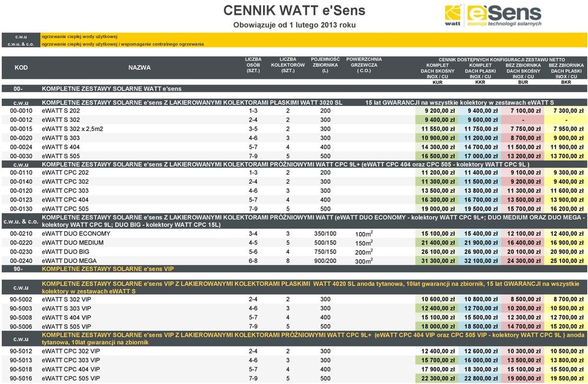Select the code 00-0012
This screenshot has width=588, height=384.
click(21, 120)
